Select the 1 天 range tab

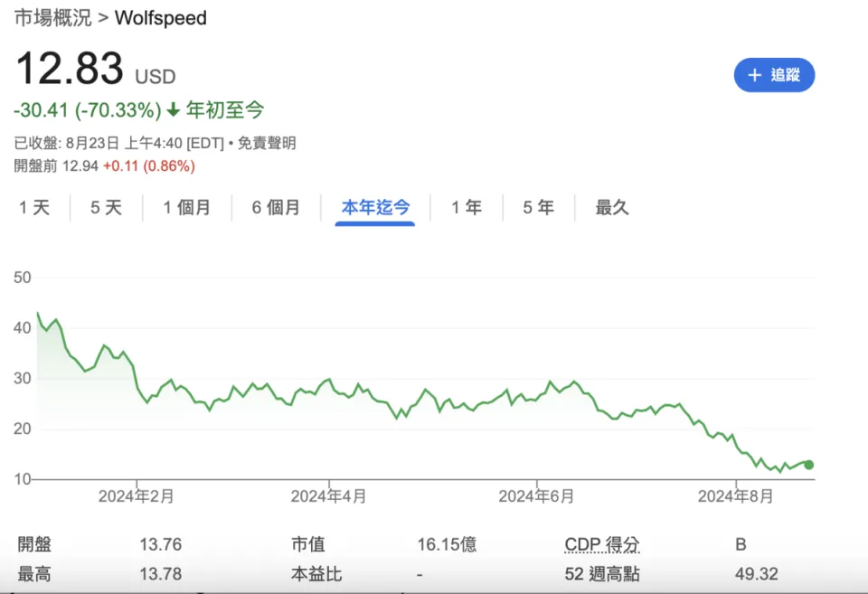click(34, 208)
